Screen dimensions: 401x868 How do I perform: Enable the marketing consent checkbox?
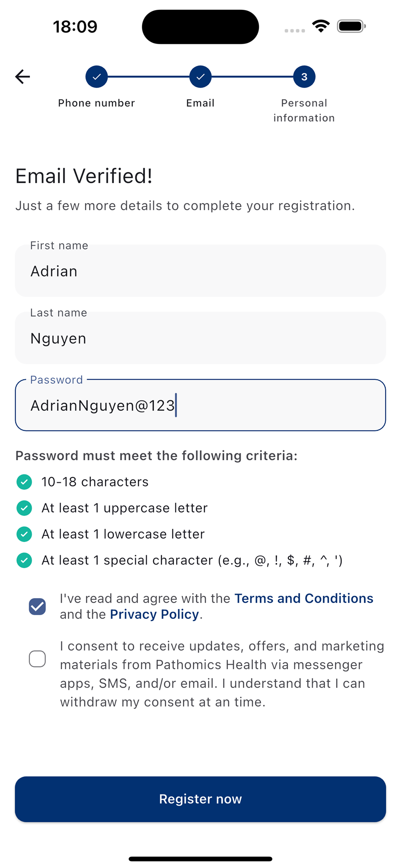coord(37,659)
